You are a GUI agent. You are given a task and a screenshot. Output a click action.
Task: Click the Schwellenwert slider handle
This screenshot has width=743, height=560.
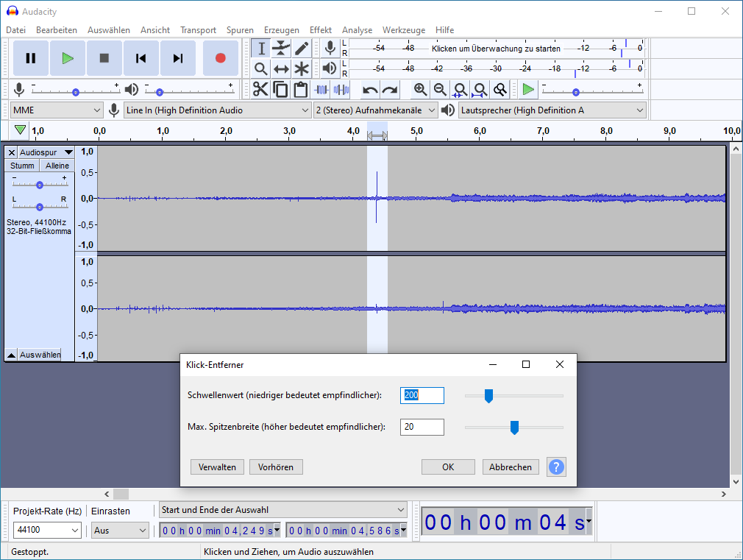coord(488,397)
